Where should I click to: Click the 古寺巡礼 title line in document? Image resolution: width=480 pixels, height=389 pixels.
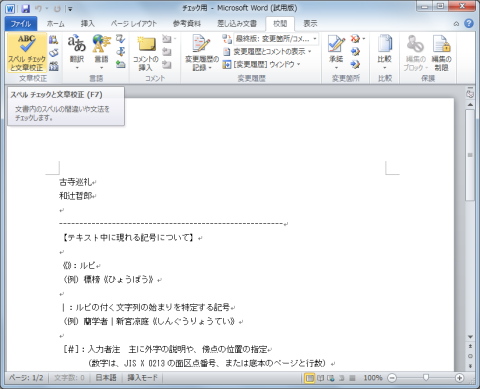tap(76, 182)
